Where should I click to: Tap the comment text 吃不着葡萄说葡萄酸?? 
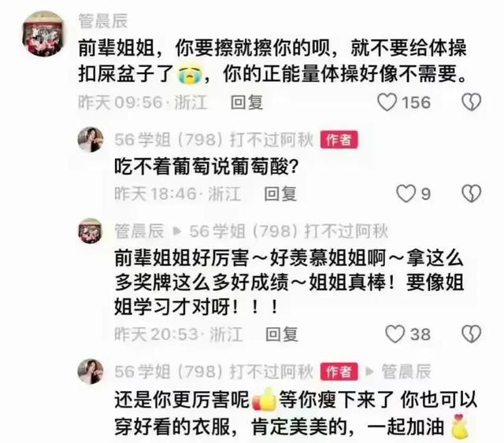[207, 166]
